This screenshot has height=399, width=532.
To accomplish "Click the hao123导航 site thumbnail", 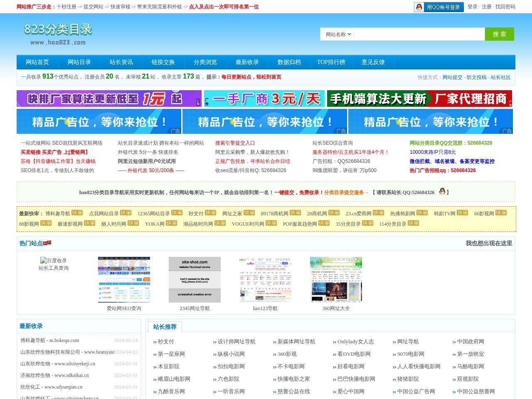I will [265, 279].
